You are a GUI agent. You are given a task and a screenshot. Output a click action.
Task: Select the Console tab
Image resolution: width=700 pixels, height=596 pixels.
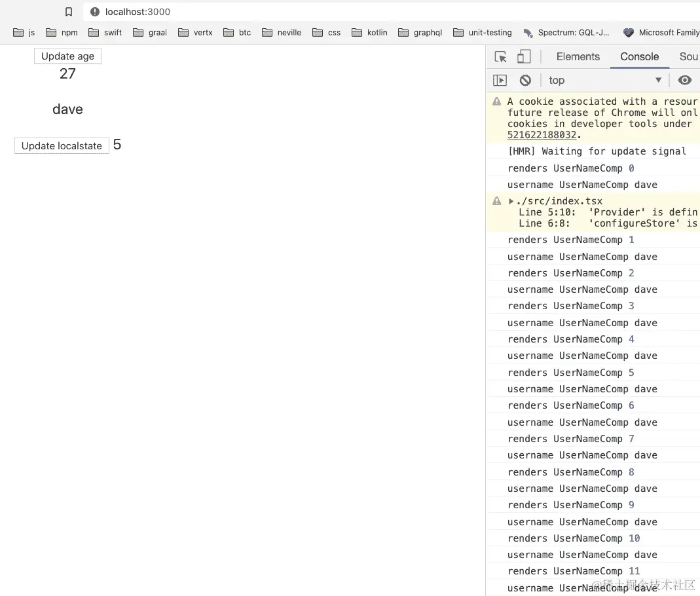(639, 57)
